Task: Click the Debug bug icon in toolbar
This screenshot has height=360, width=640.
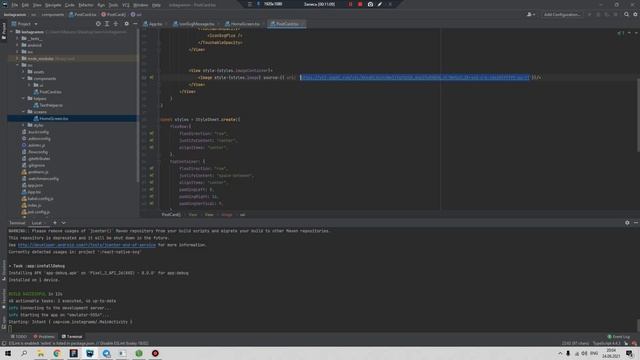Action: [x=598, y=14]
